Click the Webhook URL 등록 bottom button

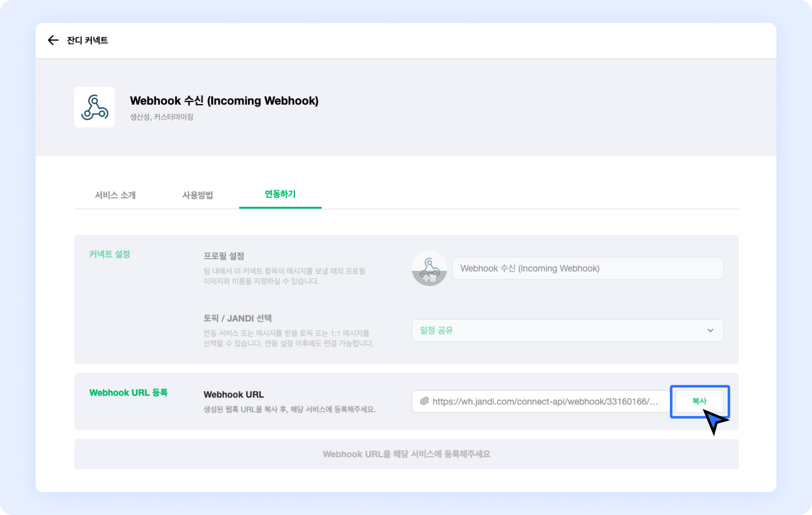406,454
